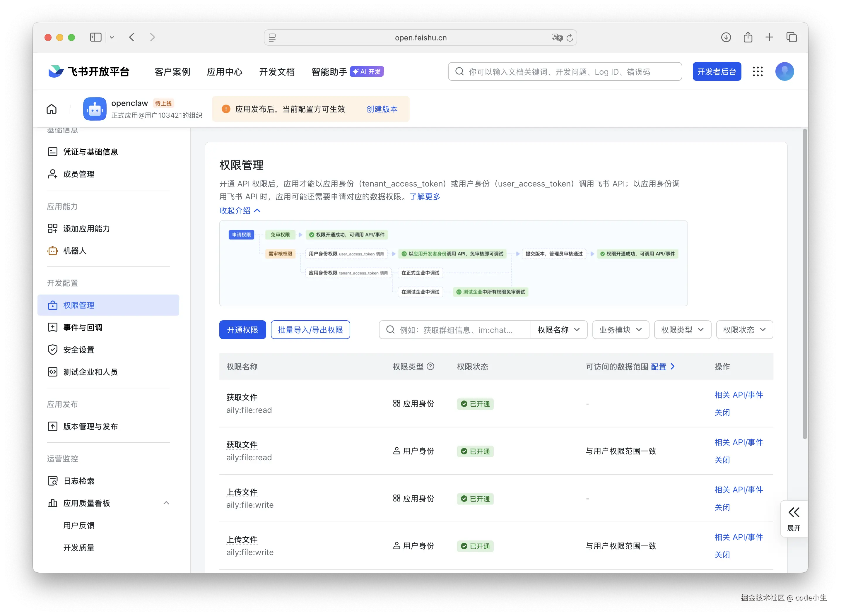Open the app grid launcher icon

coord(758,72)
